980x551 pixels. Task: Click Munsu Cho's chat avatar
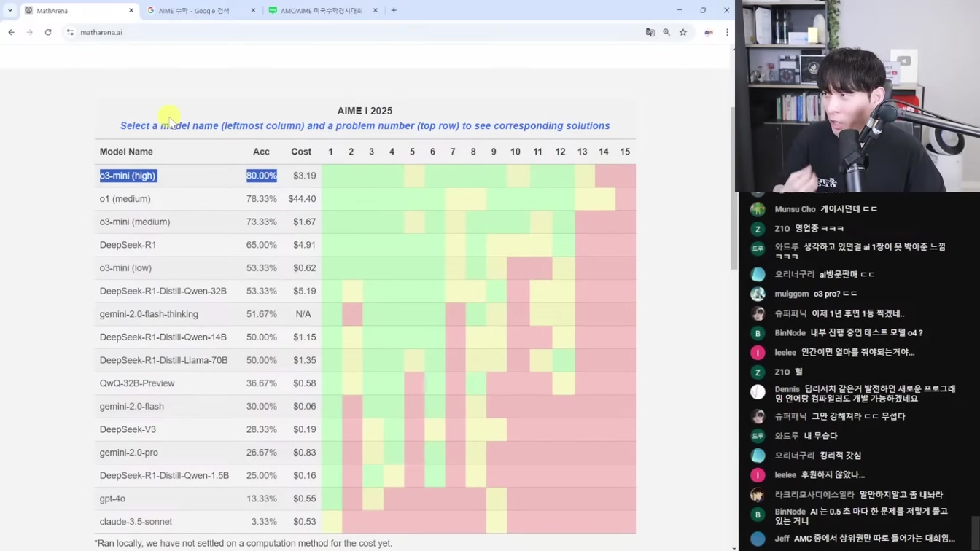pos(758,209)
